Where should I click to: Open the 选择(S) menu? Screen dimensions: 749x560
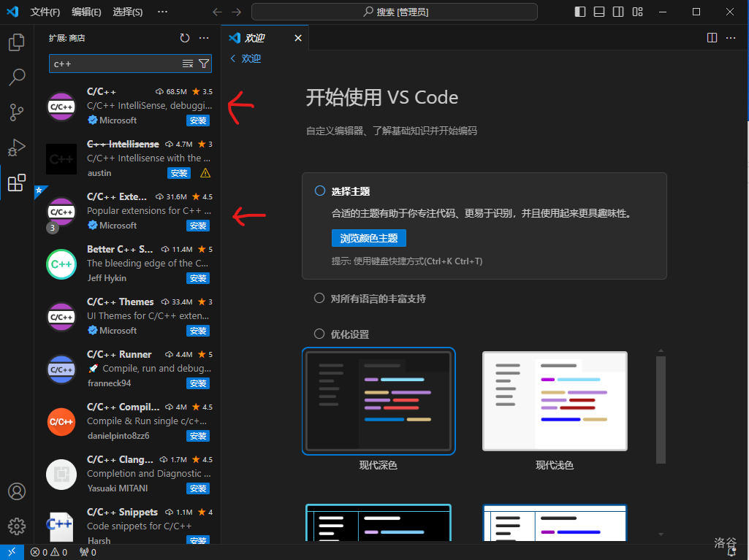point(128,12)
